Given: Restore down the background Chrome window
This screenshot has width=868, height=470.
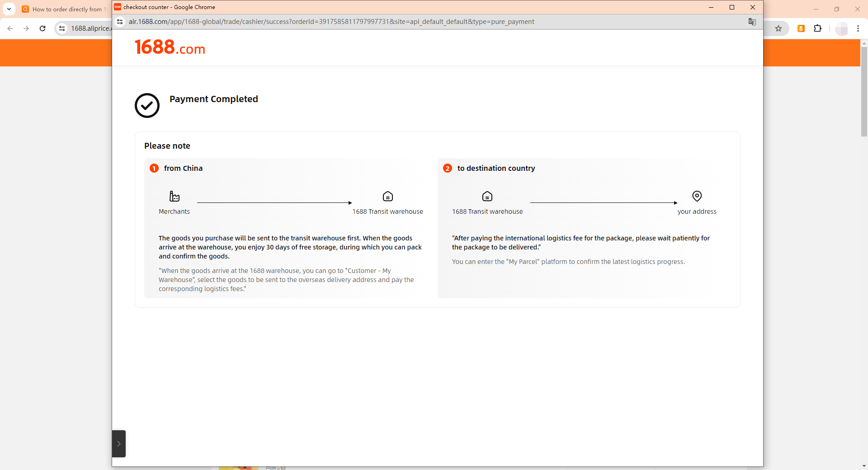Looking at the screenshot, I should 837,9.
